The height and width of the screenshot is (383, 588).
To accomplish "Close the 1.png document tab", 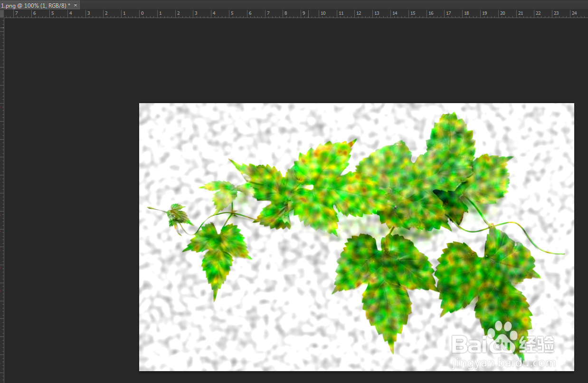I will click(76, 5).
